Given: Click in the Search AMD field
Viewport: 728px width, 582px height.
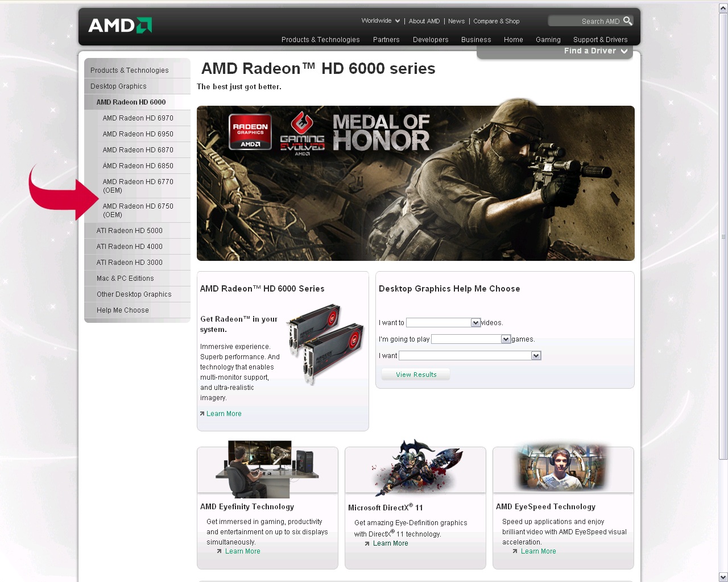Looking at the screenshot, I should (x=585, y=21).
